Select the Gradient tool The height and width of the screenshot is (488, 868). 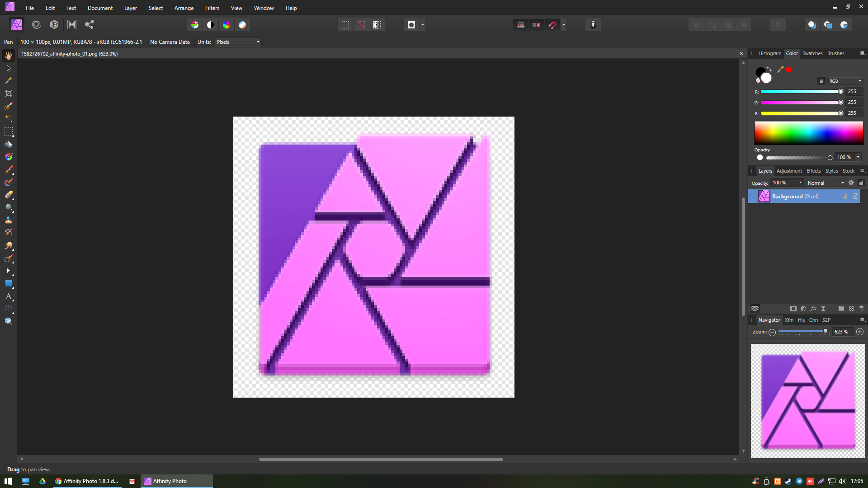point(9,157)
